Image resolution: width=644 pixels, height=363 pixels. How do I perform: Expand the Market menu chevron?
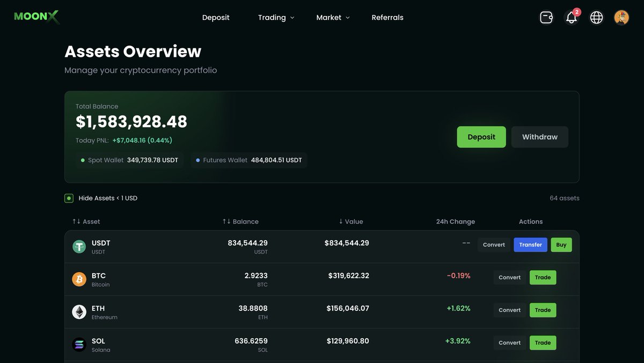point(348,18)
